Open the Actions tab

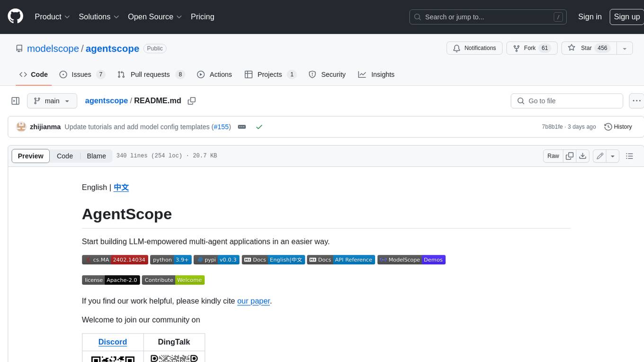pos(215,74)
